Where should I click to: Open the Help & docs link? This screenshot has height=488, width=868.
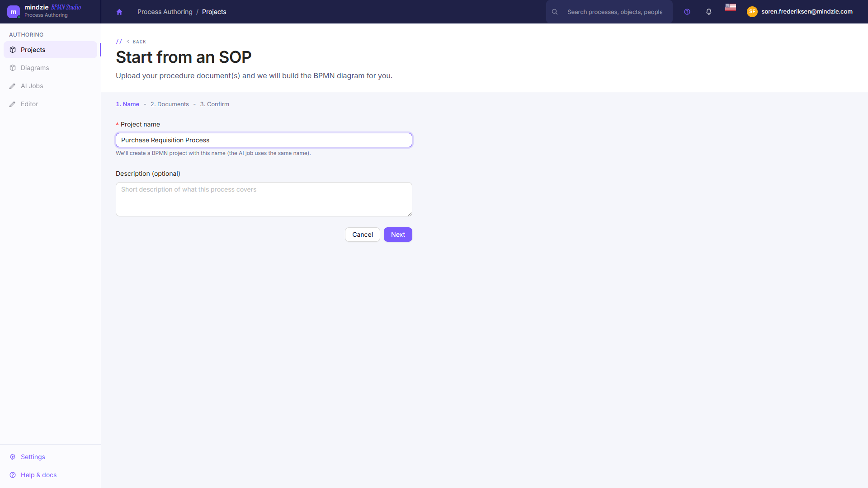click(38, 475)
